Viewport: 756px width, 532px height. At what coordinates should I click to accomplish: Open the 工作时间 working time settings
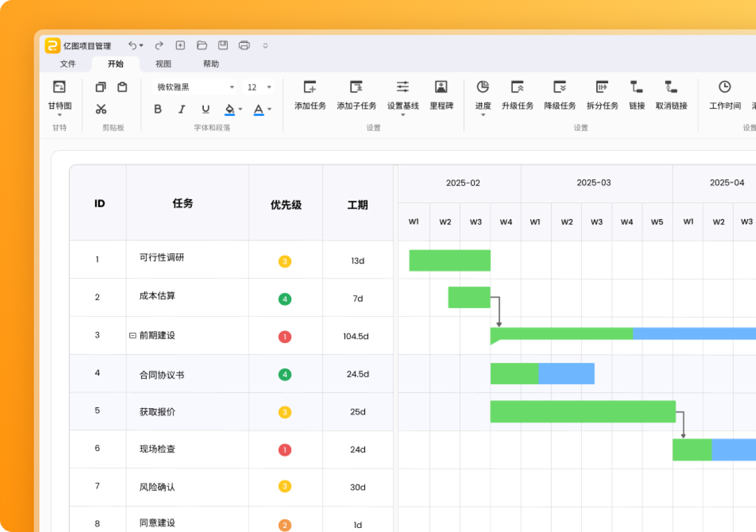tap(725, 87)
